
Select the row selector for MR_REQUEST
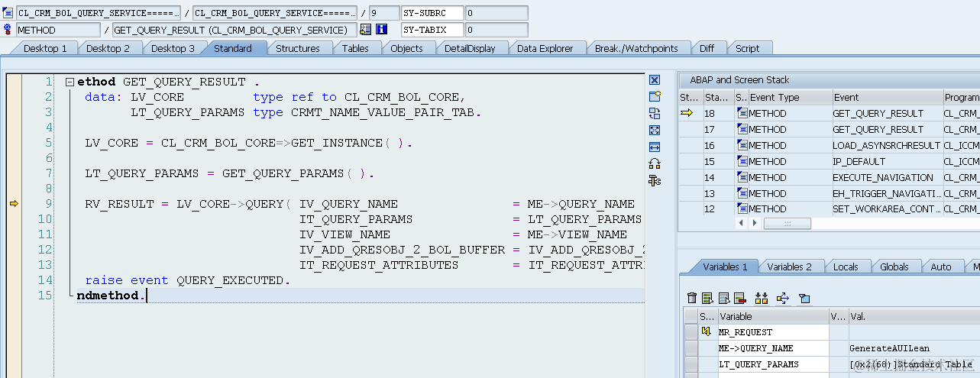[691, 331]
